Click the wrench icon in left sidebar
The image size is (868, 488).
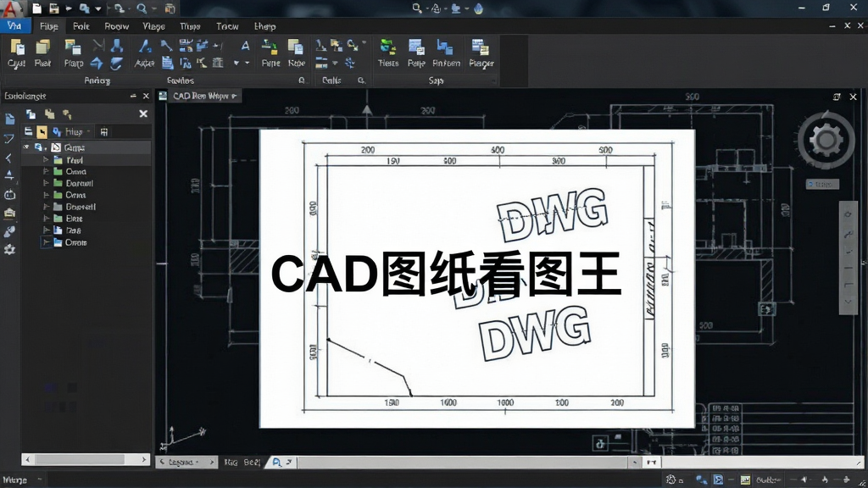coord(9,231)
